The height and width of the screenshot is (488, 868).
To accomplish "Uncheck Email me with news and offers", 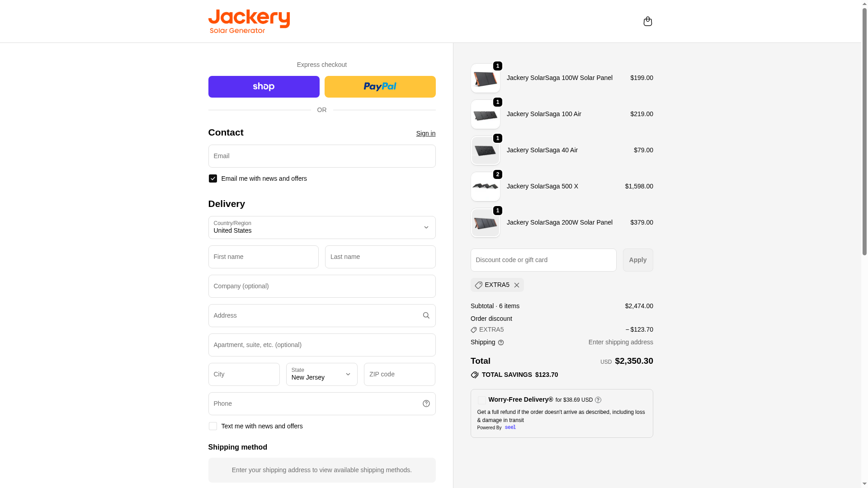I will pos(213,178).
